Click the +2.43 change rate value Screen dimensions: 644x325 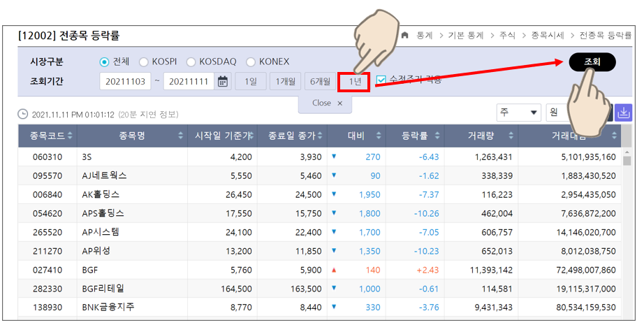pyautogui.click(x=427, y=270)
